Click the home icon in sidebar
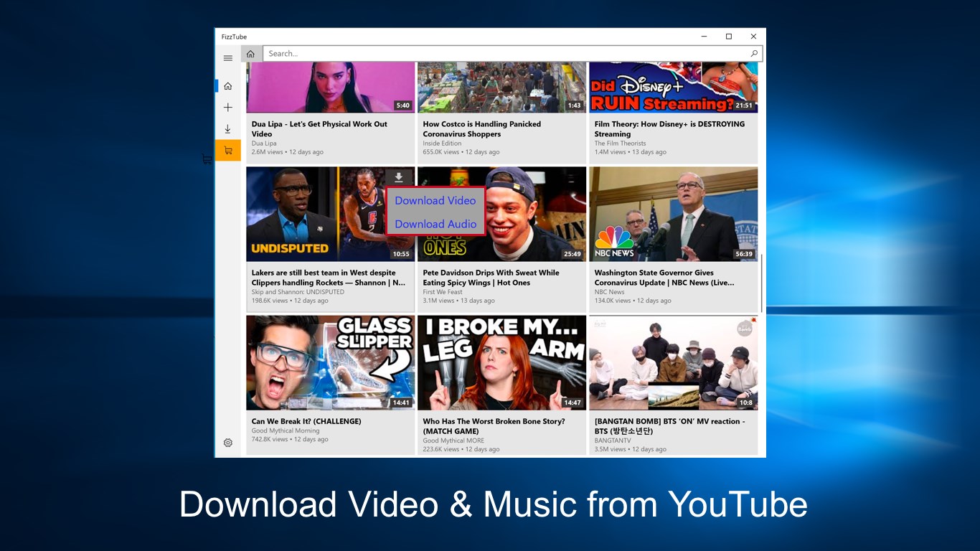This screenshot has height=551, width=980. pyautogui.click(x=228, y=86)
